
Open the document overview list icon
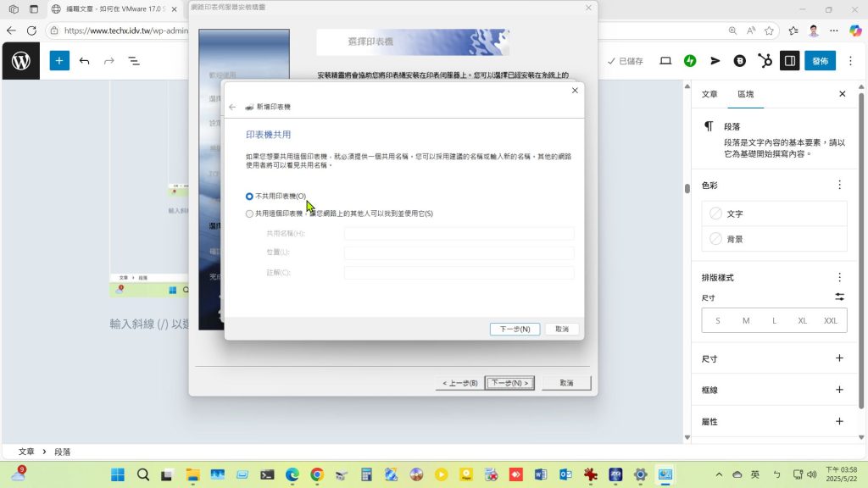(x=134, y=61)
